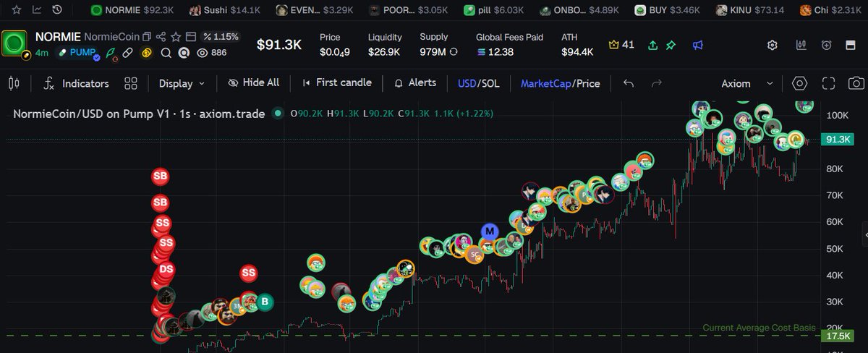This screenshot has height=353, width=868.
Task: Toggle Hide All on the chart
Action: pyautogui.click(x=254, y=82)
